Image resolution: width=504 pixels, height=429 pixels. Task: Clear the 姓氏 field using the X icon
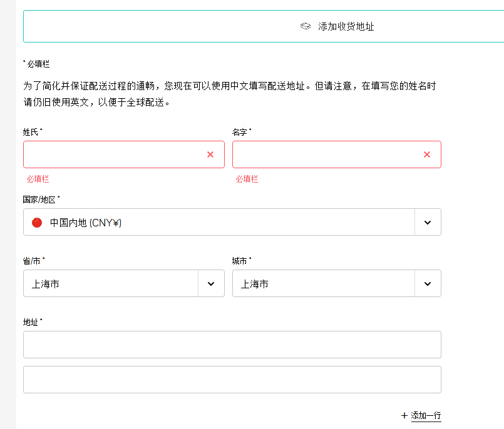tap(210, 154)
